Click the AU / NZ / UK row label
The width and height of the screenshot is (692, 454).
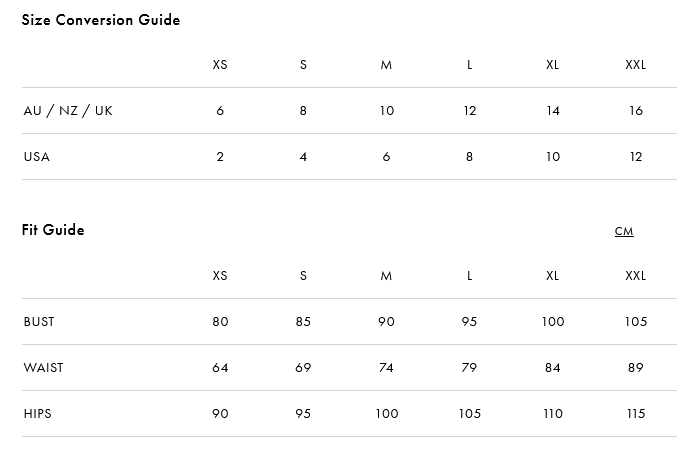click(68, 110)
